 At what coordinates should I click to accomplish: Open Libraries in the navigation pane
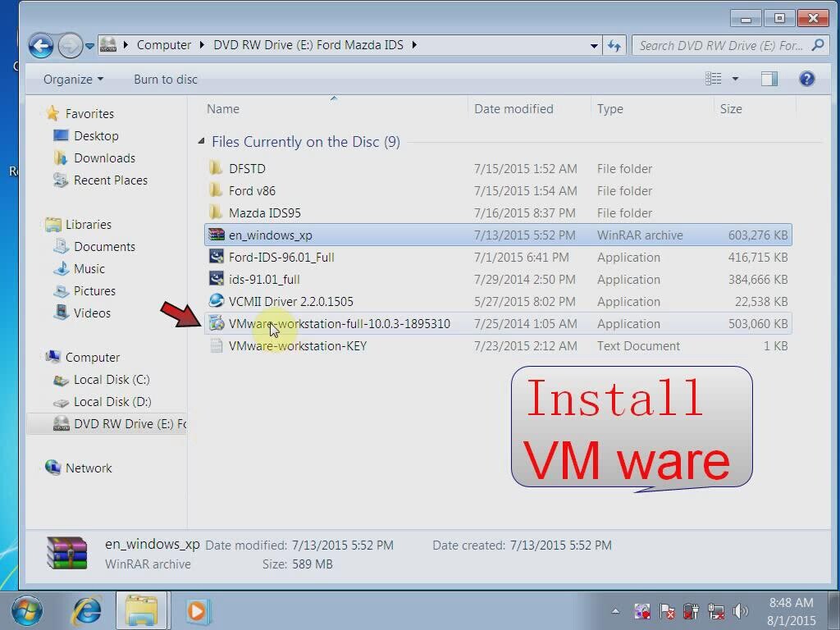[x=89, y=225]
